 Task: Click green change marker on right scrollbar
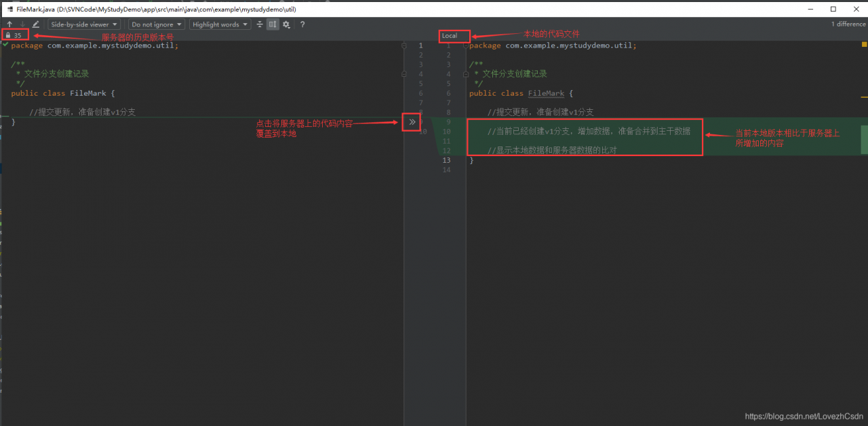[864, 139]
